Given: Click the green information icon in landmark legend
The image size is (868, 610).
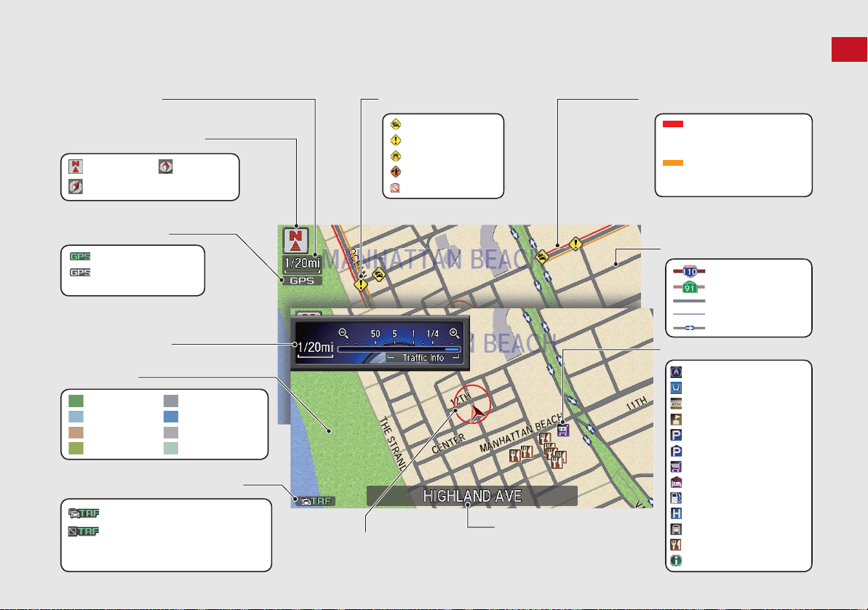Looking at the screenshot, I should coord(676,561).
